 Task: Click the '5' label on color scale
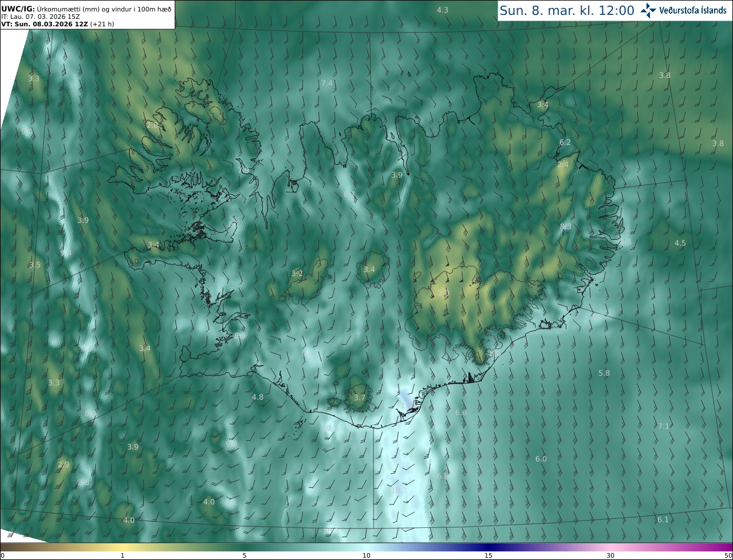pyautogui.click(x=245, y=555)
